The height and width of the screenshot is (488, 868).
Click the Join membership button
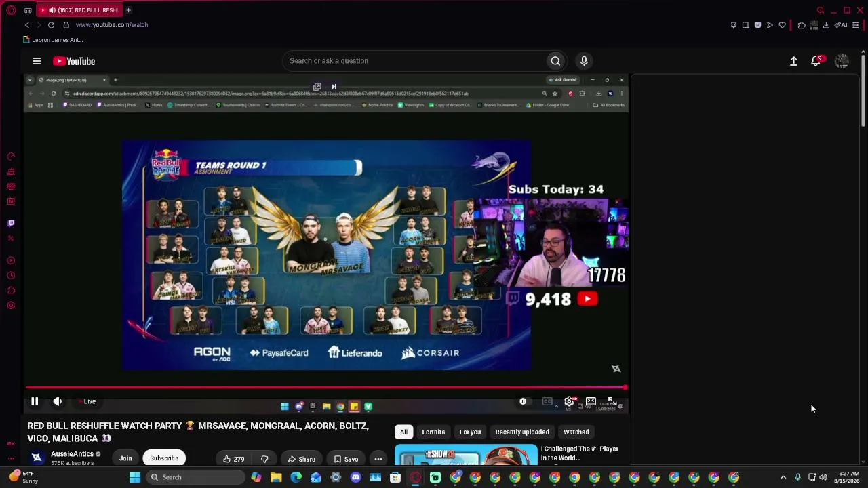pyautogui.click(x=125, y=458)
